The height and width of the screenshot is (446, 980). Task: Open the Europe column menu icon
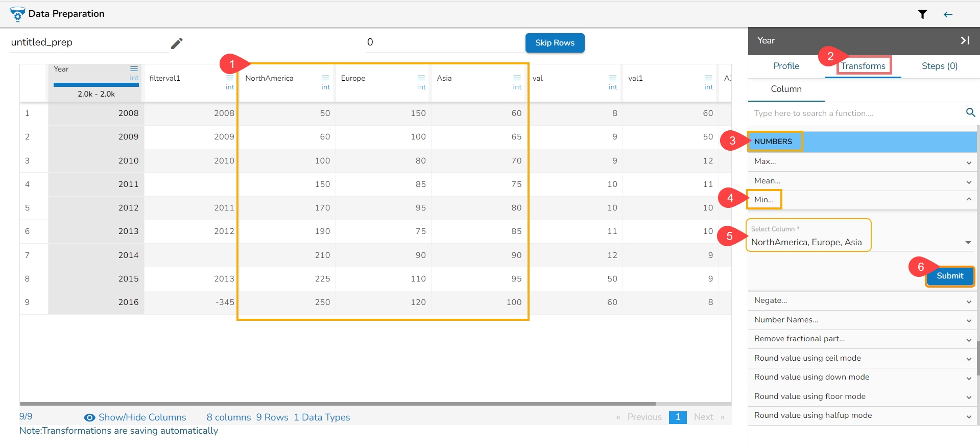coord(421,78)
